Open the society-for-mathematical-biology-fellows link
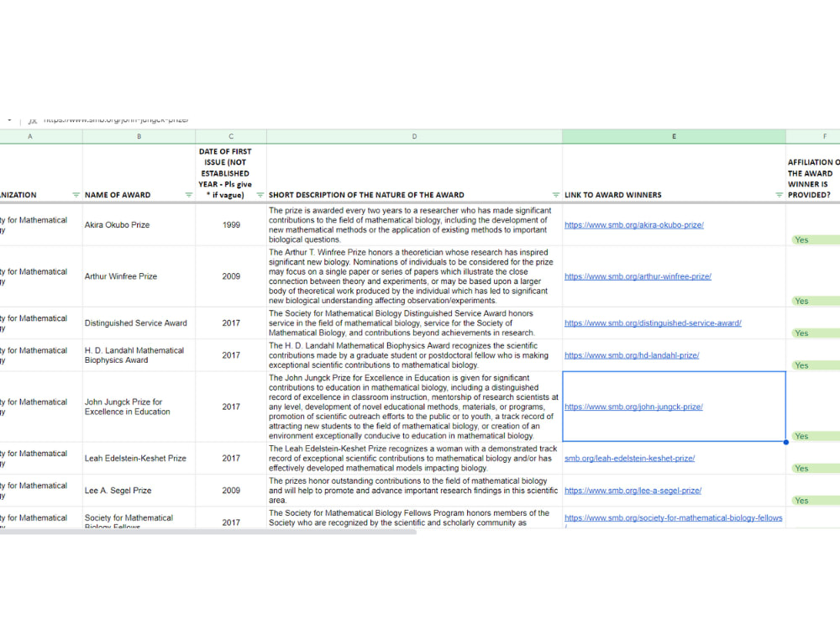 click(673, 518)
